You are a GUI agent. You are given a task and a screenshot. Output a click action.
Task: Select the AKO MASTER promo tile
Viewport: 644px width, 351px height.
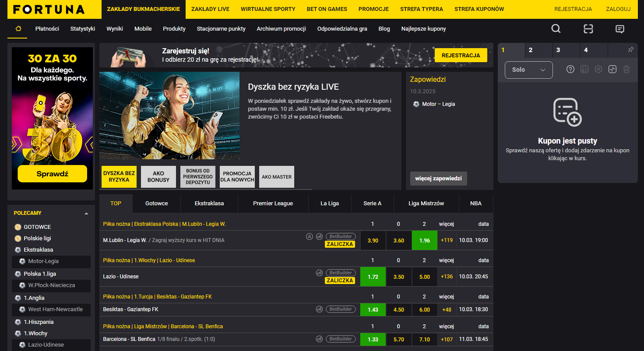[277, 177]
